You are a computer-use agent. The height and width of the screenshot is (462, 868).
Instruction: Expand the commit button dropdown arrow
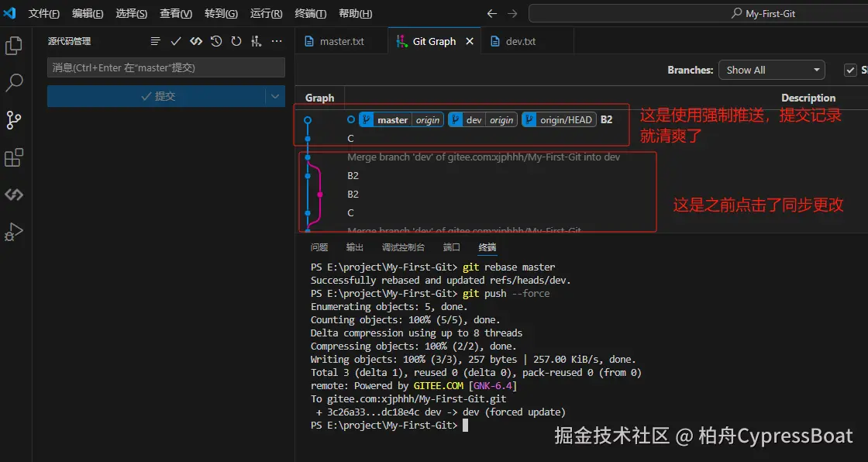(x=275, y=96)
